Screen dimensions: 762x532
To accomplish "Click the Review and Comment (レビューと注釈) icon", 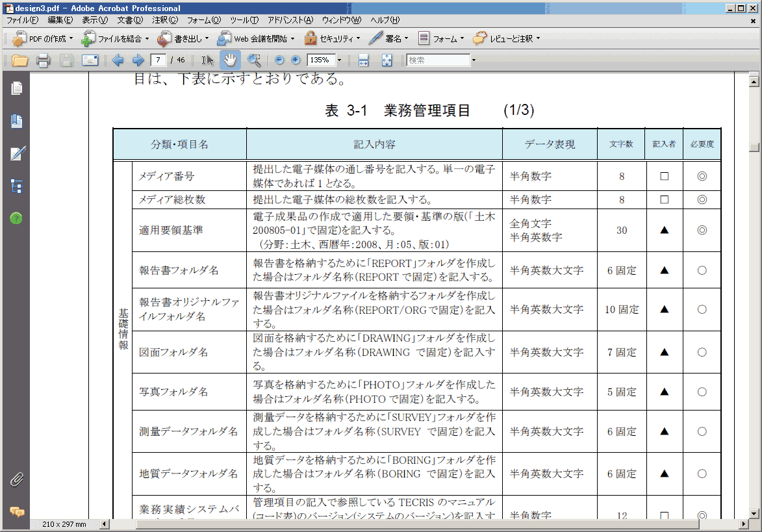I will (479, 38).
